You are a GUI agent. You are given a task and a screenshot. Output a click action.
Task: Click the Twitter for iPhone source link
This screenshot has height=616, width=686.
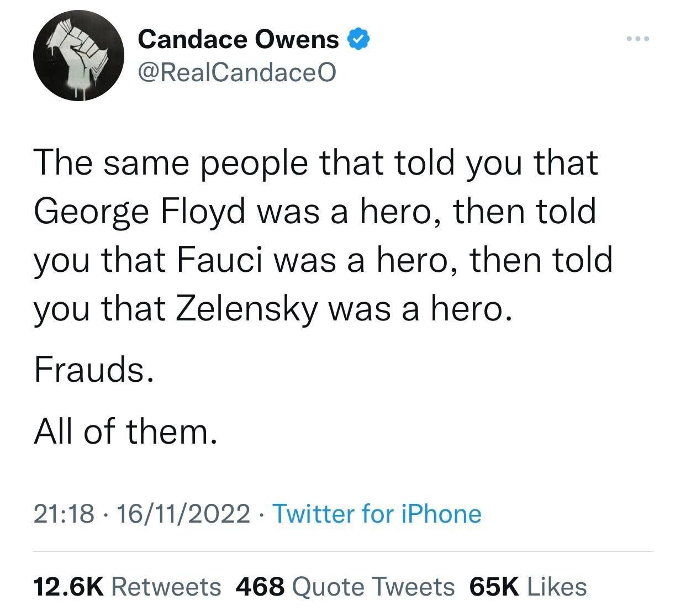[377, 513]
